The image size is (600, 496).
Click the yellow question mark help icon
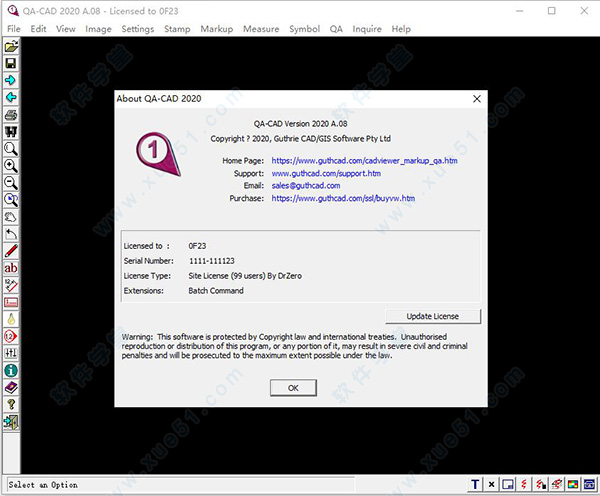tap(11, 405)
